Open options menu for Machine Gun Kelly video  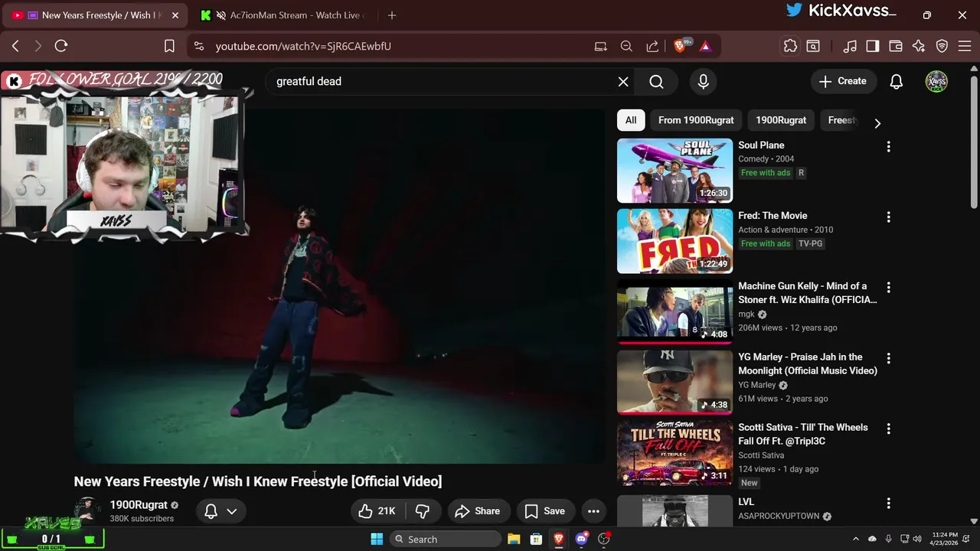click(x=888, y=287)
